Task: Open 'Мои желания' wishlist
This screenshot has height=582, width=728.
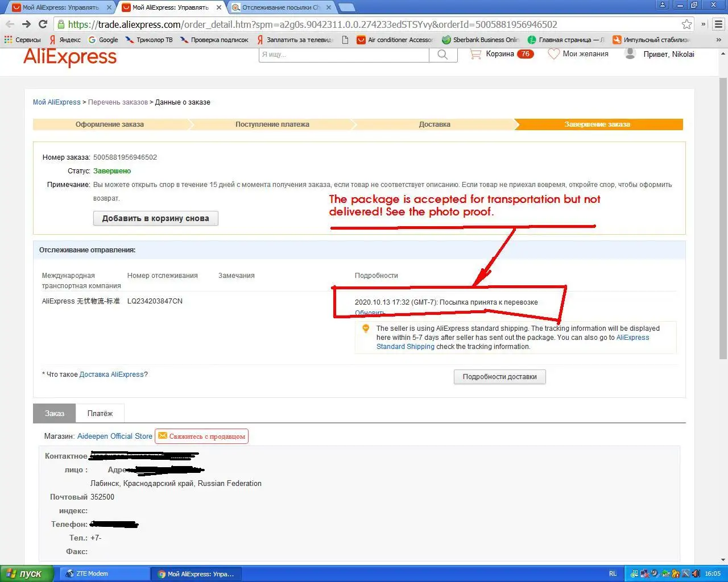Action: tap(578, 54)
